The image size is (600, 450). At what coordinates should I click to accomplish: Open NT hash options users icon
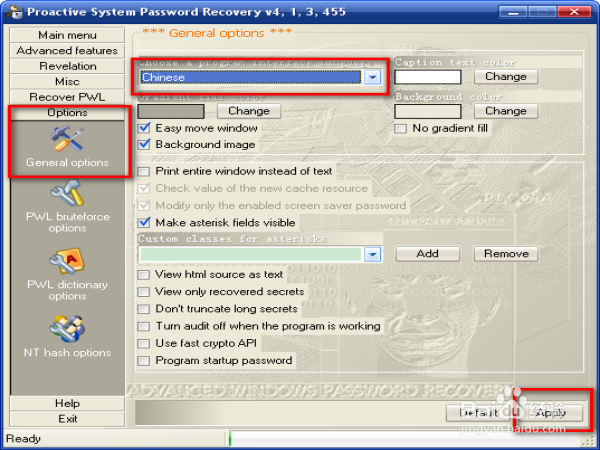67,329
